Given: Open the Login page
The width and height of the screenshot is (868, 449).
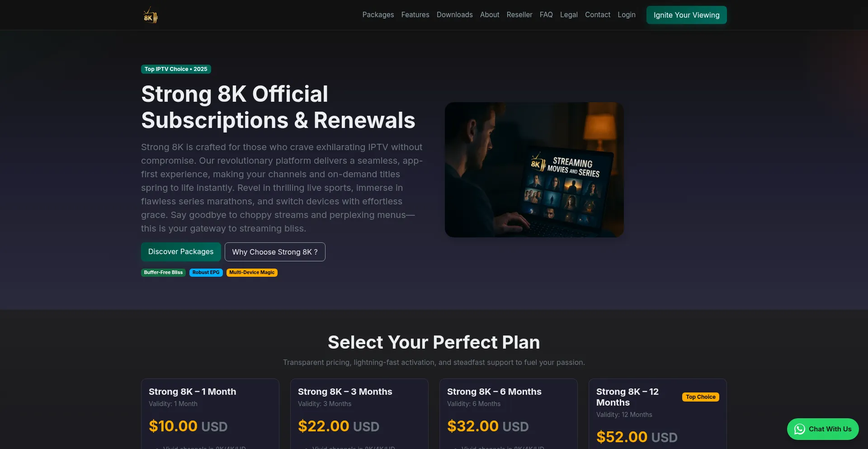Looking at the screenshot, I should 627,15.
